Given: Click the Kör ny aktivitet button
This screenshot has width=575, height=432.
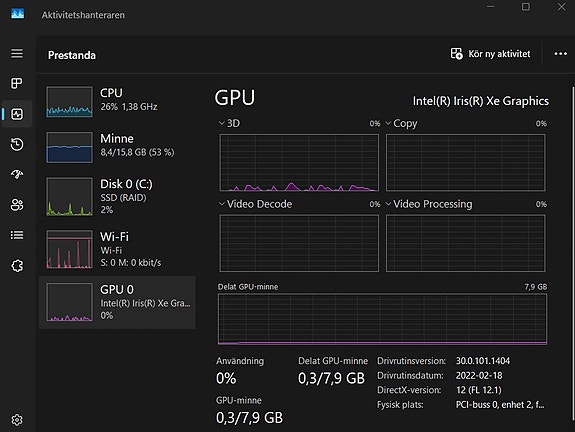Looking at the screenshot, I should point(490,54).
